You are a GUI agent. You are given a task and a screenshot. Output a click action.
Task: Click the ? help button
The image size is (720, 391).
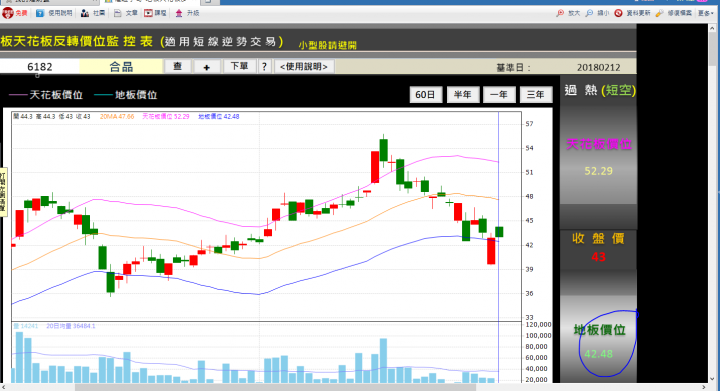tap(264, 67)
